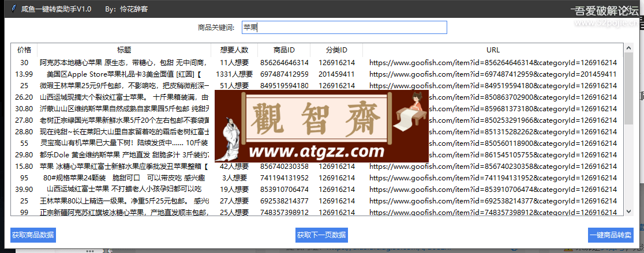Click the 标题 column header
Image resolution: width=644 pixels, height=253 pixels.
[x=124, y=50]
